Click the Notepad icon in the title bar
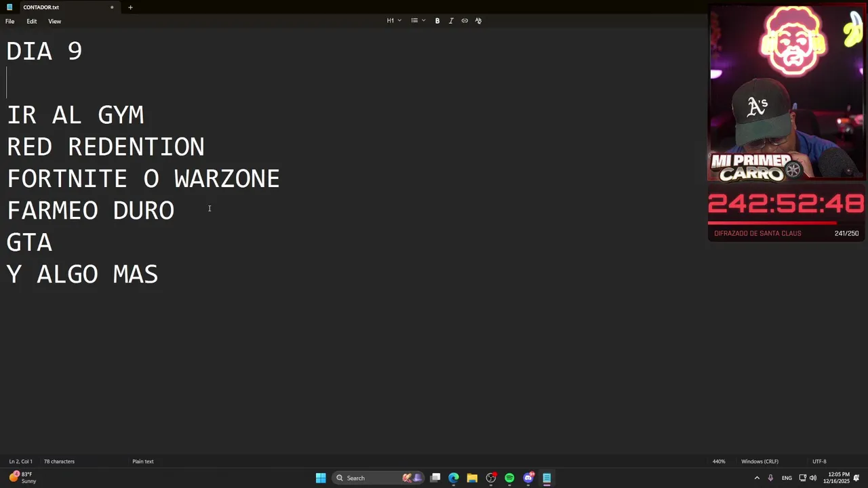 tap(9, 7)
